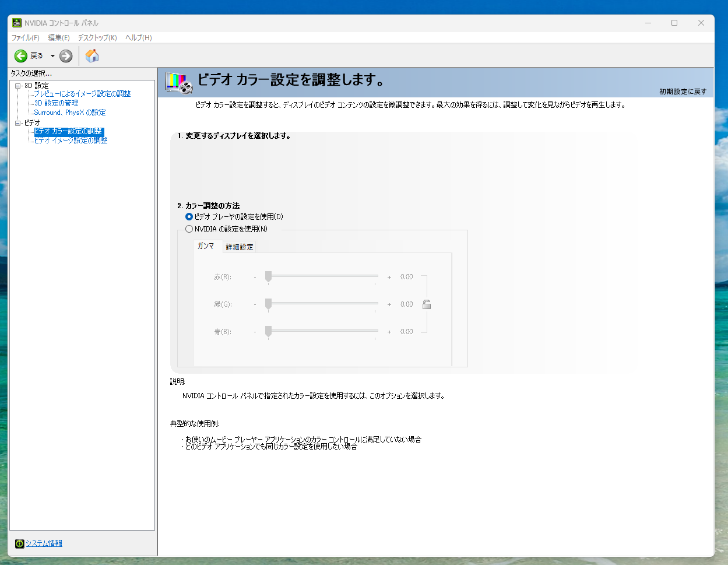Click the 緑(G) gamma slider
This screenshot has height=565, width=728.
tap(321, 304)
